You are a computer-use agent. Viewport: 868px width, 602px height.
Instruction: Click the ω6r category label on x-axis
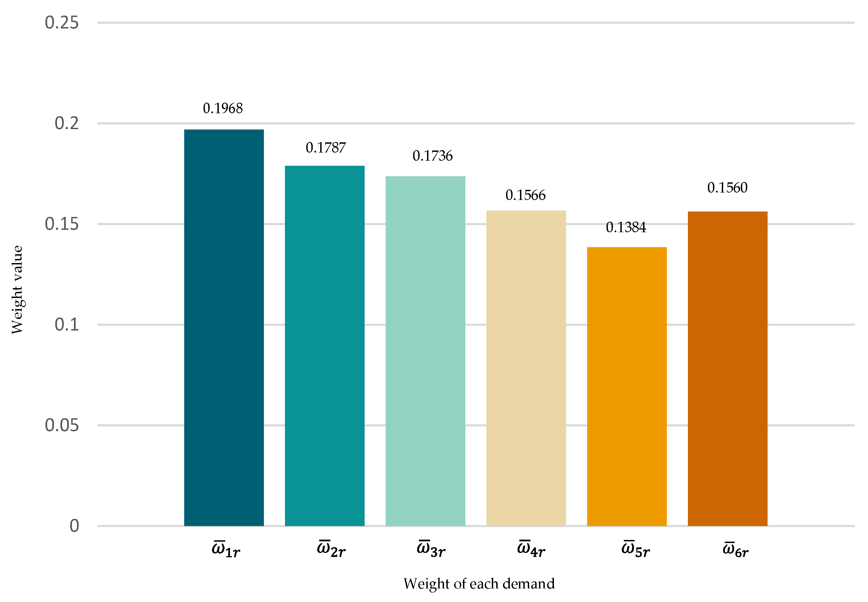click(x=735, y=549)
